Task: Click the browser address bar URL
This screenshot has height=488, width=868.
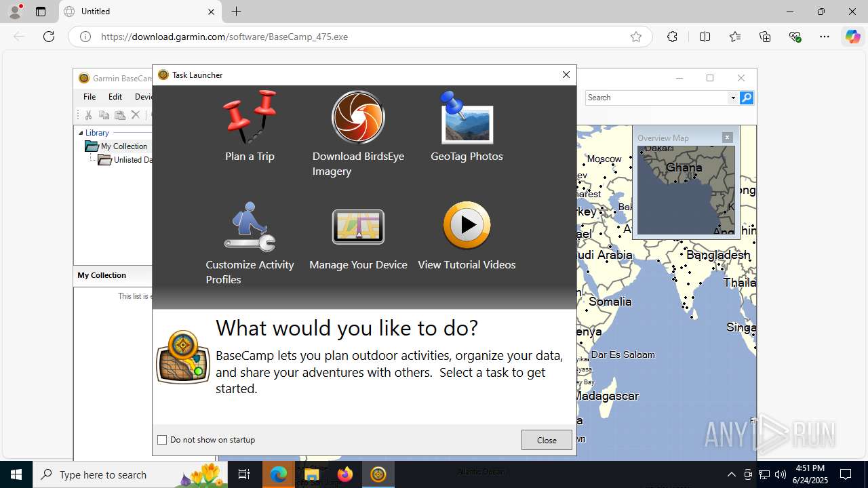Action: (224, 37)
